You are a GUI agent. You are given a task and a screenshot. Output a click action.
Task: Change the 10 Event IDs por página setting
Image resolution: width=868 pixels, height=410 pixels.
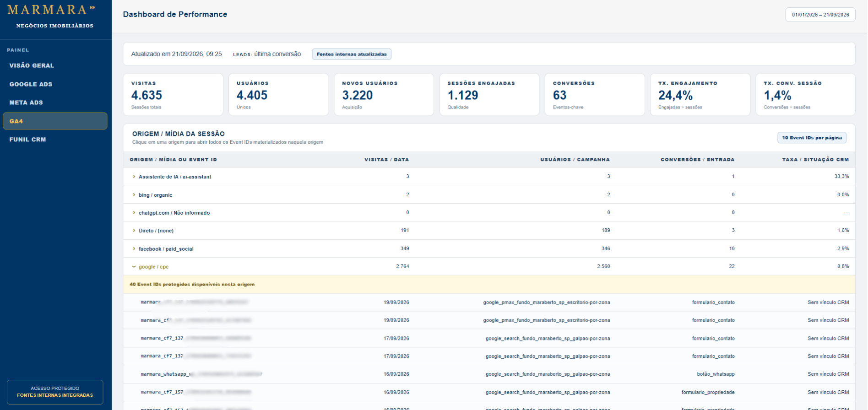coord(812,138)
